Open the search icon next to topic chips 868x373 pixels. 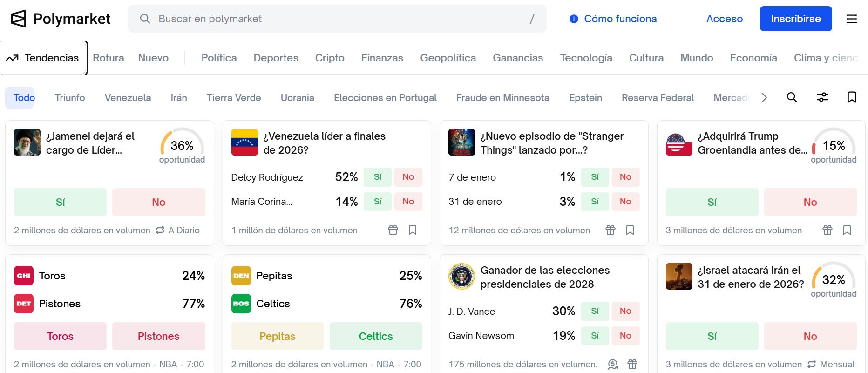click(792, 98)
